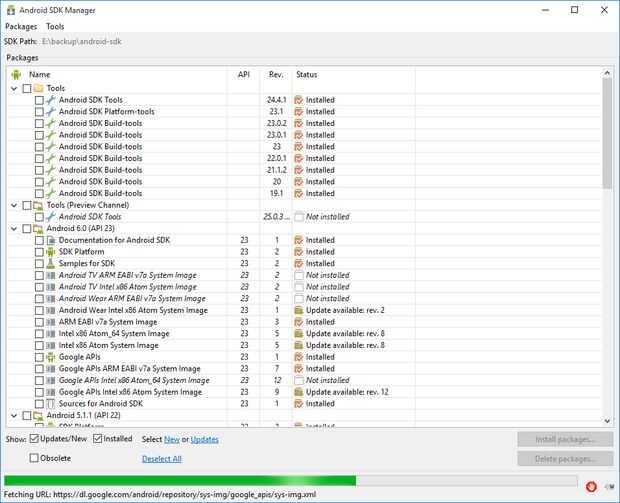Click the Documentation for Android SDK icon

point(51,240)
